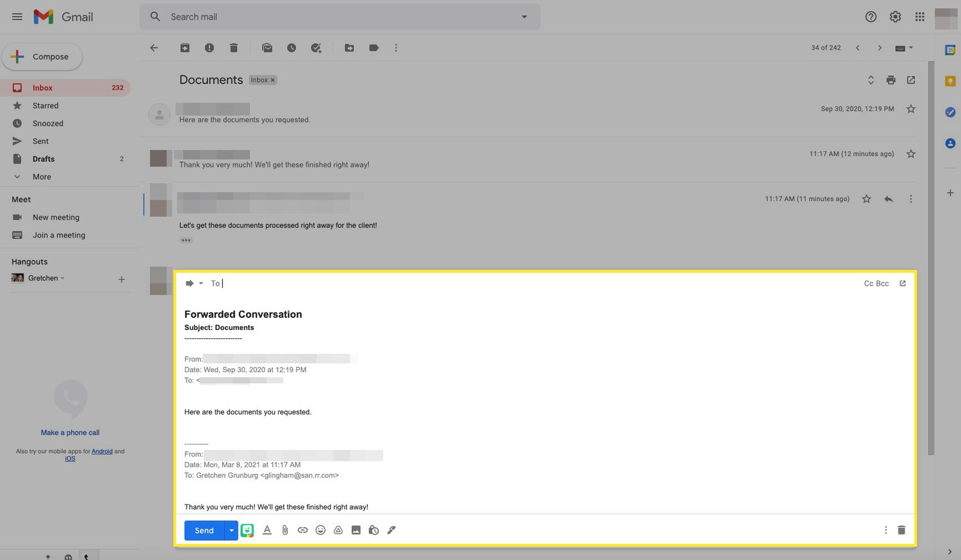Click the Gmail logo

[x=63, y=17]
